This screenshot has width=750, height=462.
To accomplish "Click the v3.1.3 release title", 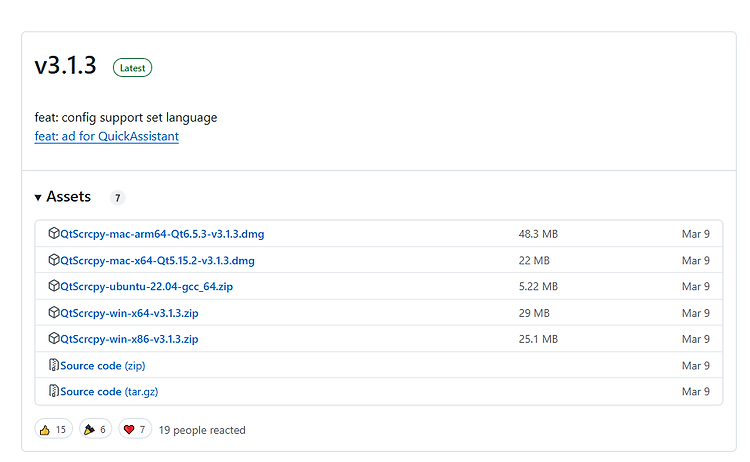I will tap(66, 65).
